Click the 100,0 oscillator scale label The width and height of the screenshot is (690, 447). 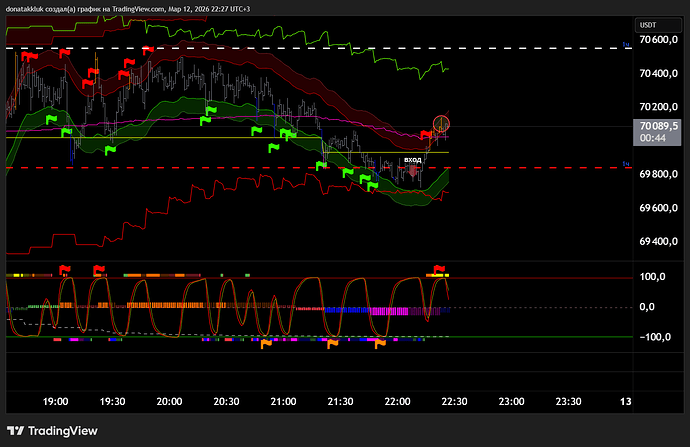(655, 277)
